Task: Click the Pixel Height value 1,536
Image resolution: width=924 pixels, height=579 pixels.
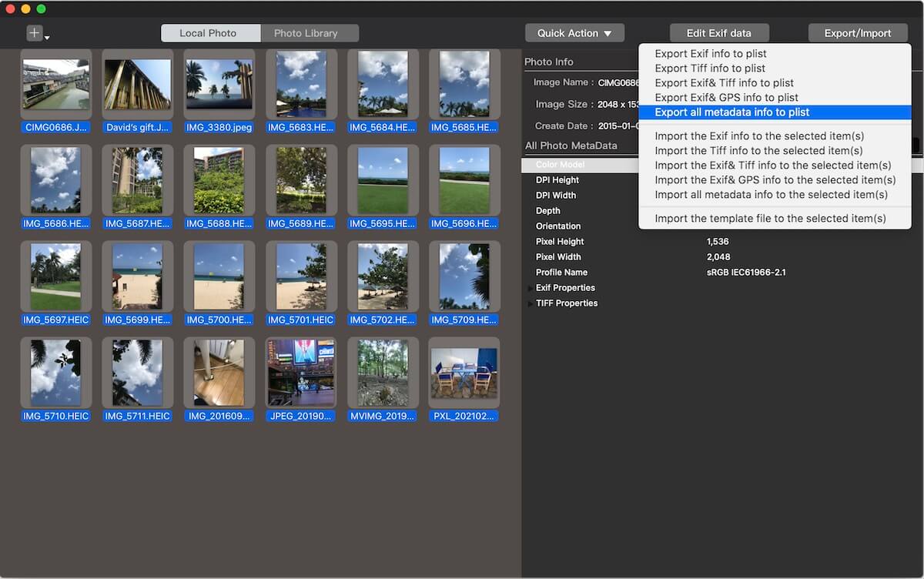Action: click(718, 242)
